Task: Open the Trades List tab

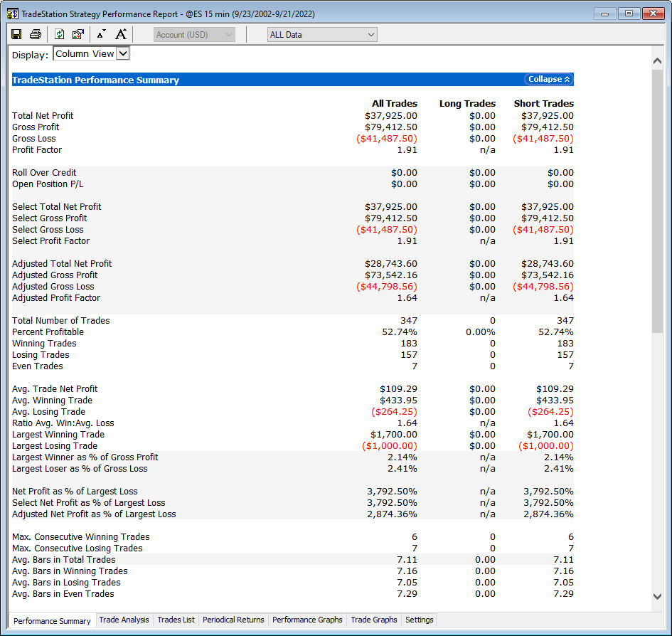Action: point(176,620)
